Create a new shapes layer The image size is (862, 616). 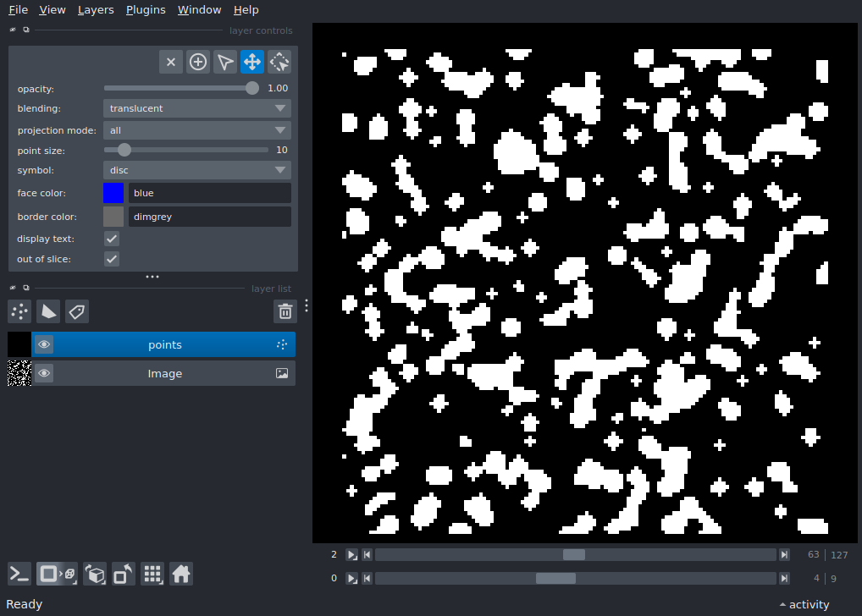[48, 311]
